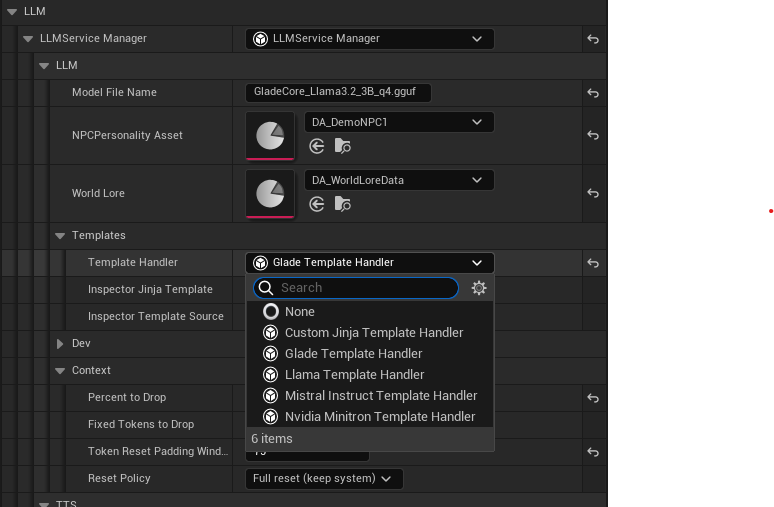
Task: Select the Percent to Drop label
Action: coord(127,397)
